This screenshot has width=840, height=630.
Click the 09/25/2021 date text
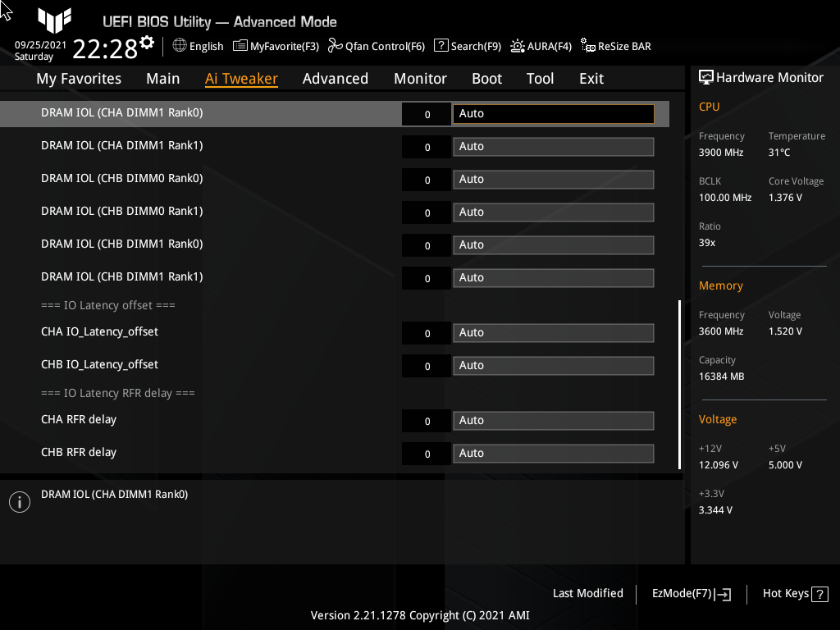[x=40, y=45]
